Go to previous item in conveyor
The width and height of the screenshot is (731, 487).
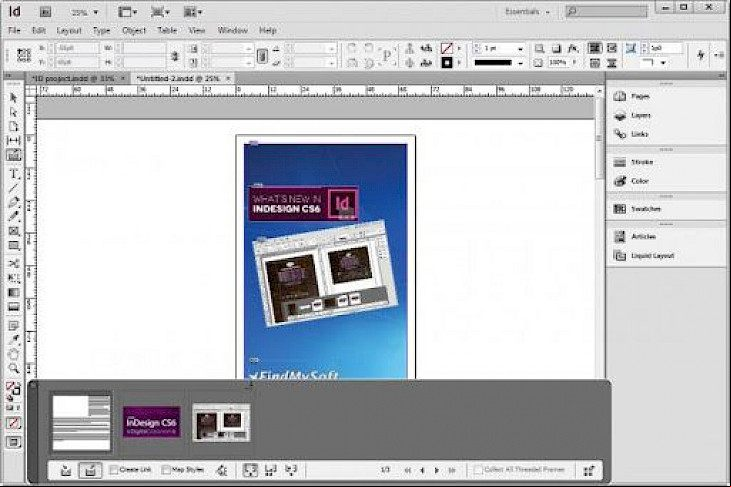[422, 471]
